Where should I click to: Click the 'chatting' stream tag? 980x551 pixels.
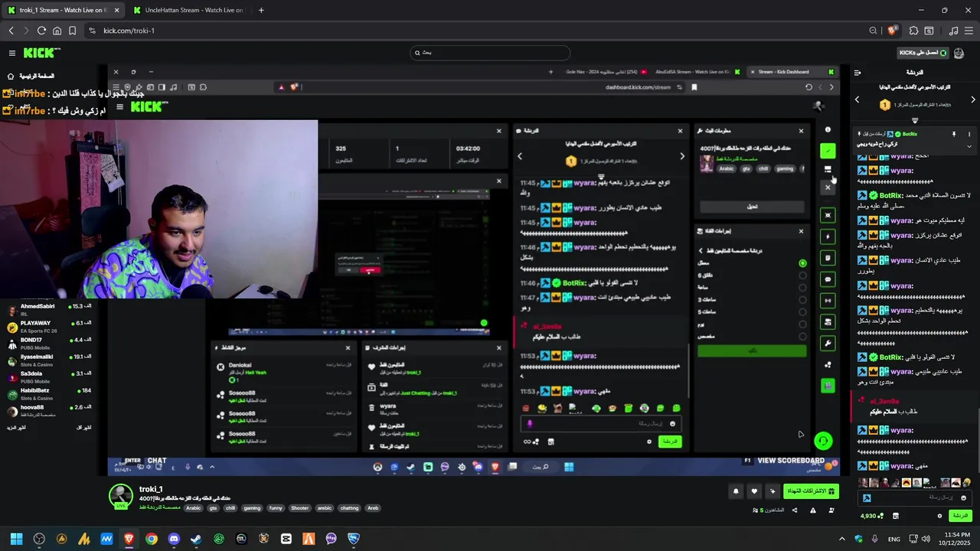[349, 508]
